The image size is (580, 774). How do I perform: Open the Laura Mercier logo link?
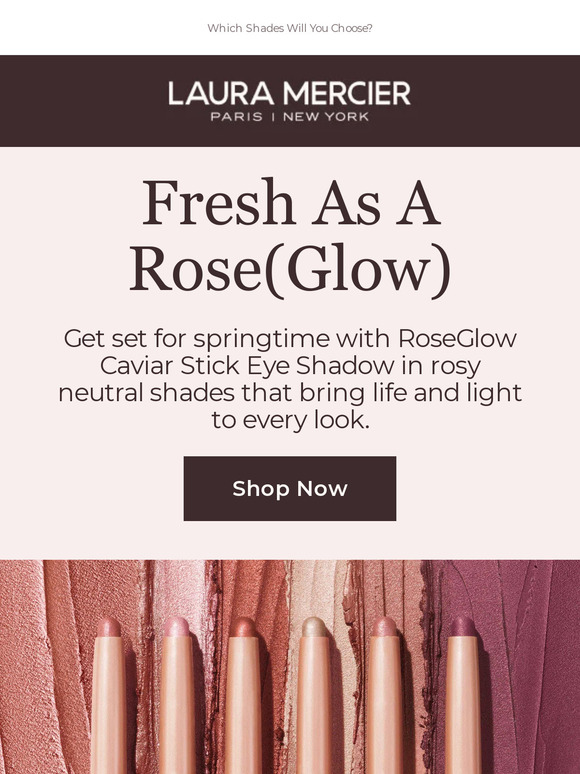pyautogui.click(x=290, y=101)
